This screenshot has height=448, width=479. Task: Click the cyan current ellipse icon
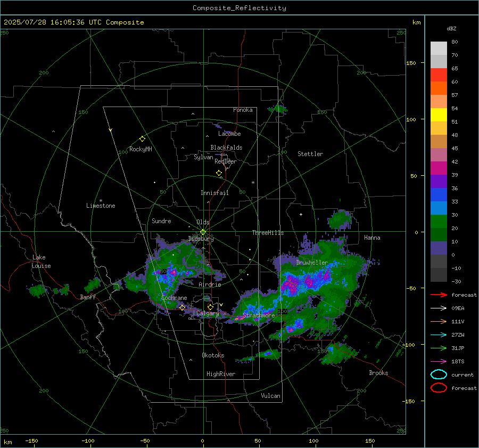coord(439,374)
